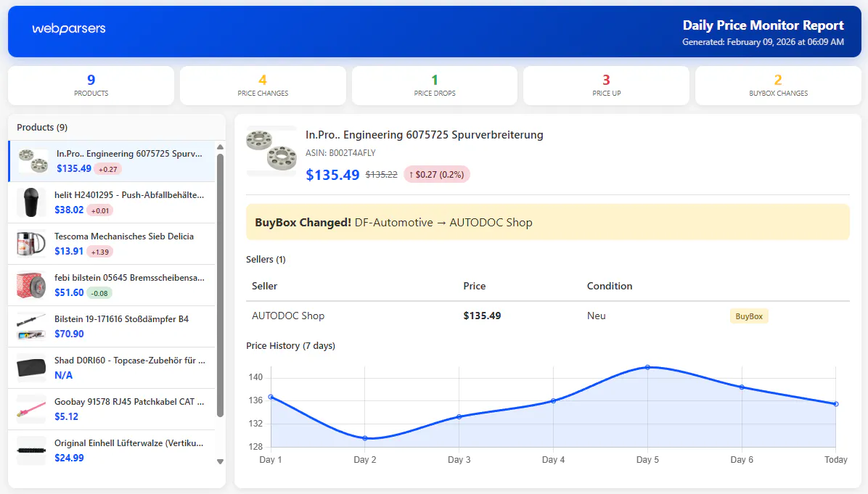Click the Products (9) list heading

[x=42, y=127]
